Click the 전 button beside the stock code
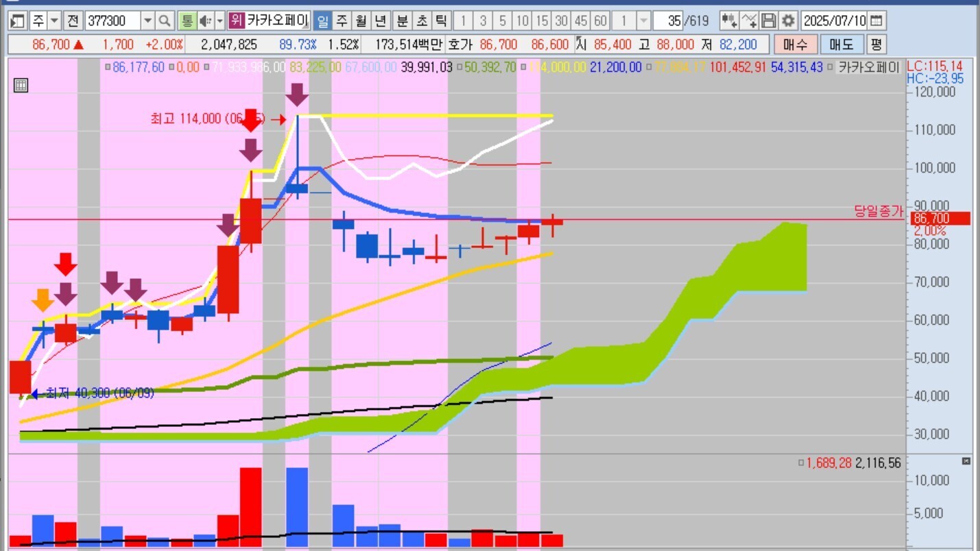 (73, 21)
